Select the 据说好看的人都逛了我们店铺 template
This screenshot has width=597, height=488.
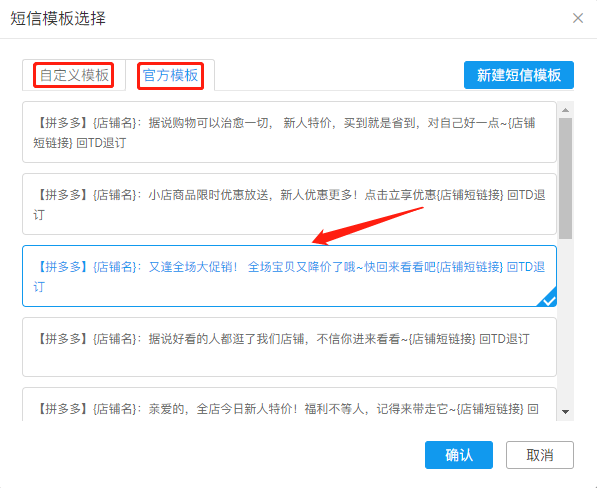(x=289, y=347)
